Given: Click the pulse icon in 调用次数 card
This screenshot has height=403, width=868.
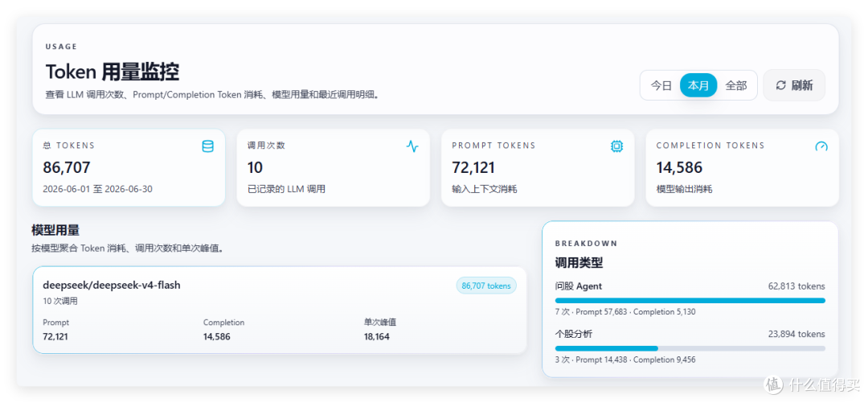Looking at the screenshot, I should coord(412,146).
